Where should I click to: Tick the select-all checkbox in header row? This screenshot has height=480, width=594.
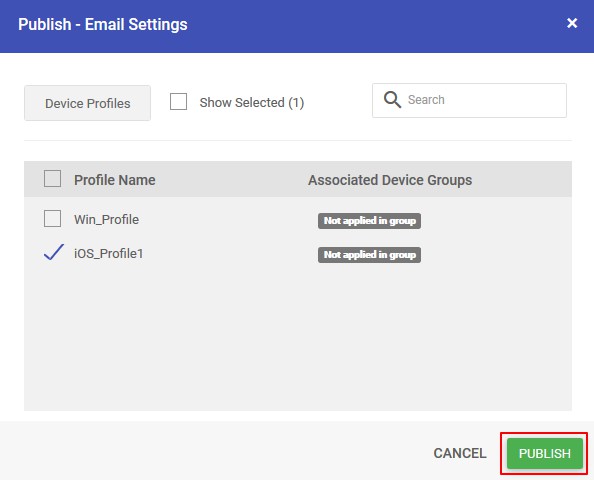(52, 179)
